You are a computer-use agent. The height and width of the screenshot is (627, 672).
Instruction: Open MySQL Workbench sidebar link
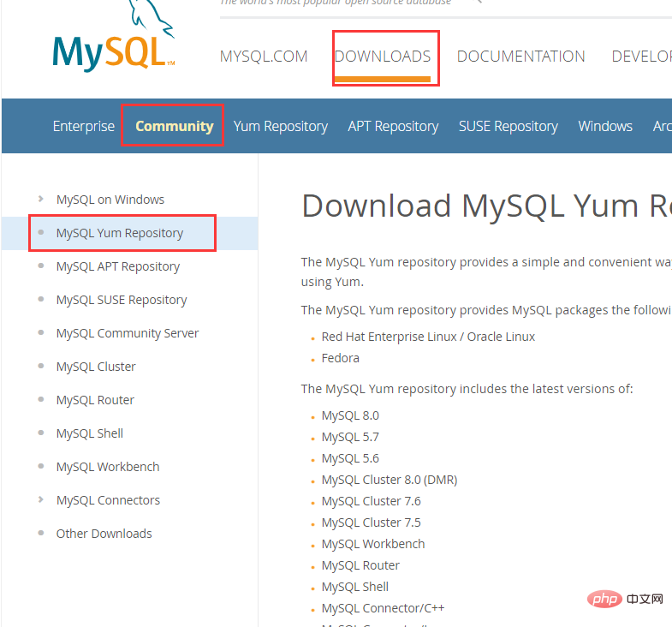point(108,467)
